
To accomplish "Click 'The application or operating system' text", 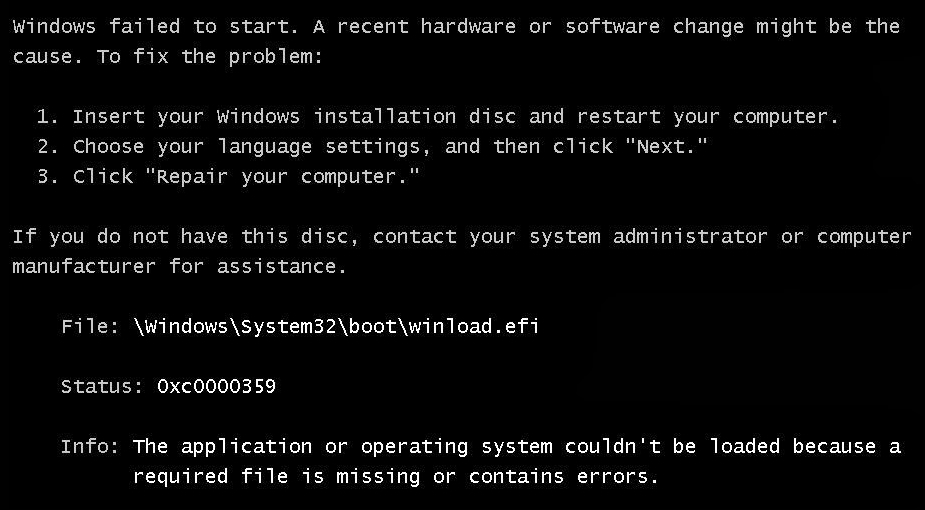I will pos(342,446).
